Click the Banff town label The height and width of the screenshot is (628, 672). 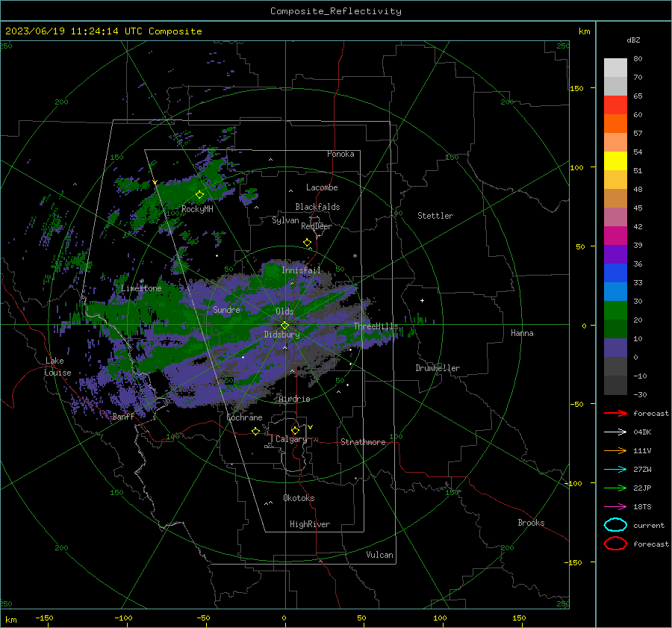(123, 416)
